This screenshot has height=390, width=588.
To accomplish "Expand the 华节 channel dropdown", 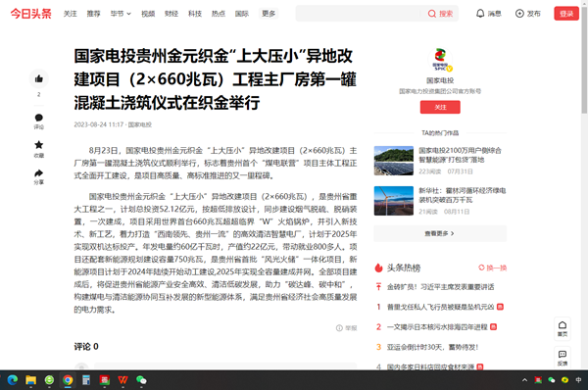I will pos(121,14).
